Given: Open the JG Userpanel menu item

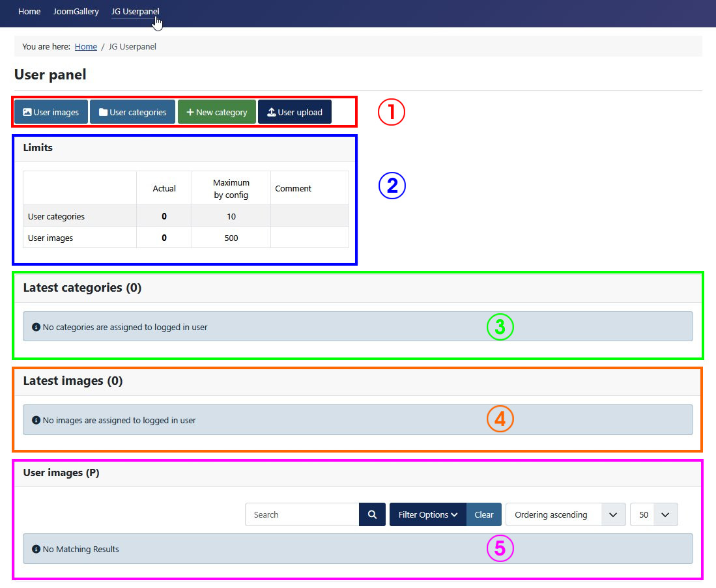Looking at the screenshot, I should point(135,12).
